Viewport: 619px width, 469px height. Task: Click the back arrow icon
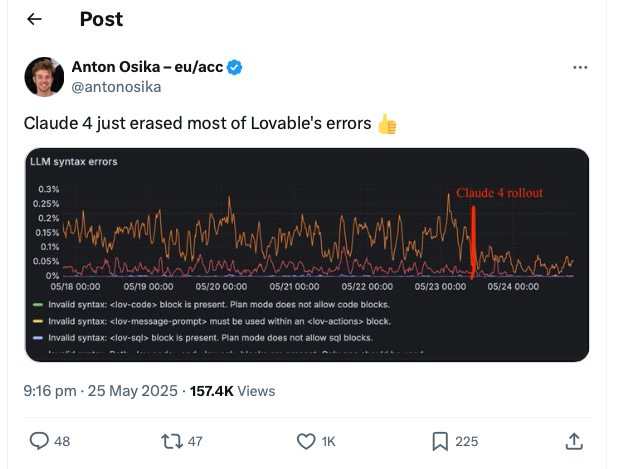tap(34, 19)
